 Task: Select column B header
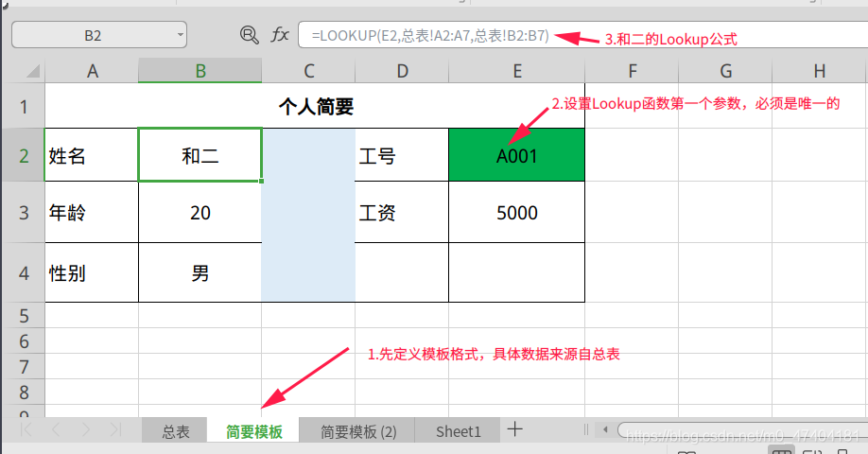click(x=200, y=71)
